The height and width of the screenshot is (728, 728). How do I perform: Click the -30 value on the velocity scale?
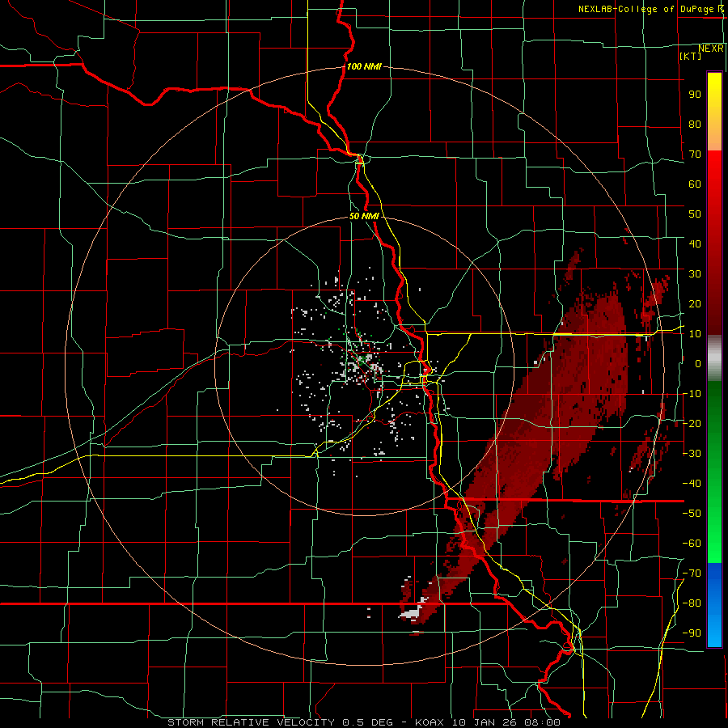pos(692,454)
